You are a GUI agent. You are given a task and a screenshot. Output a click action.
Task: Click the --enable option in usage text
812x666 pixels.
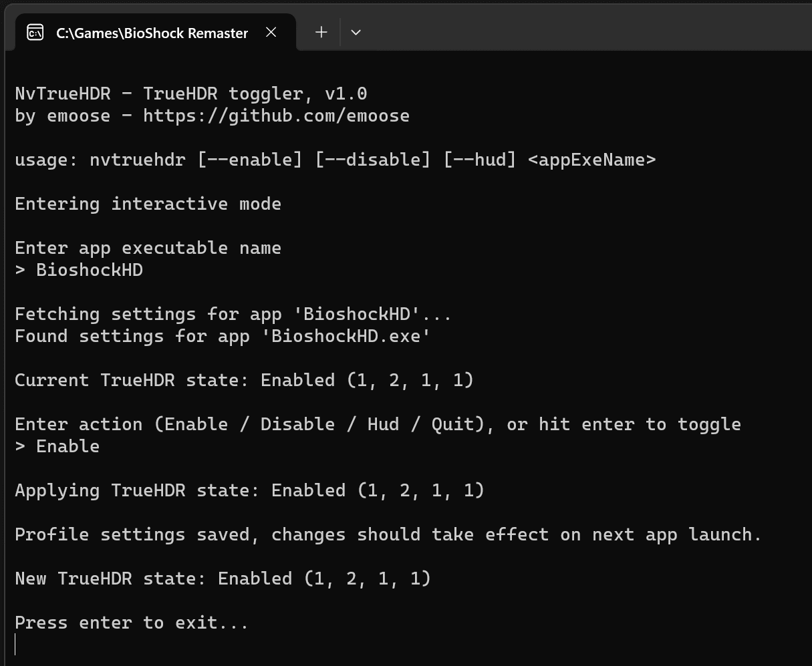click(x=250, y=160)
